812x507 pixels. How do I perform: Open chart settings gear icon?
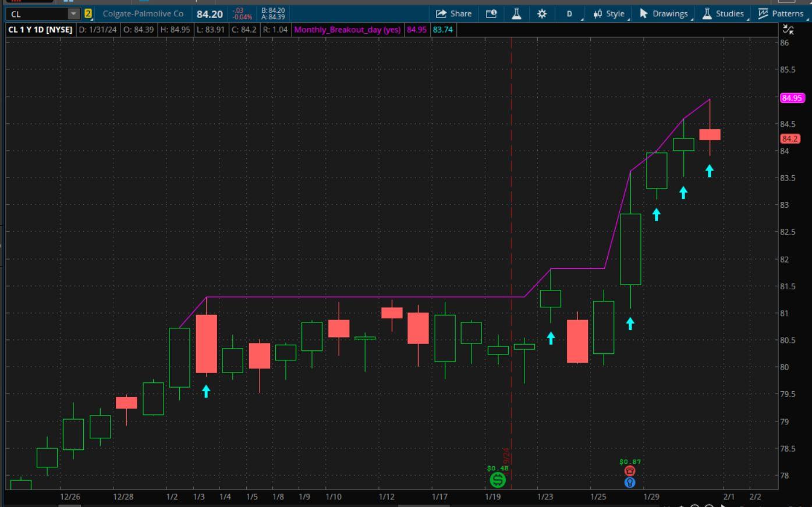542,13
